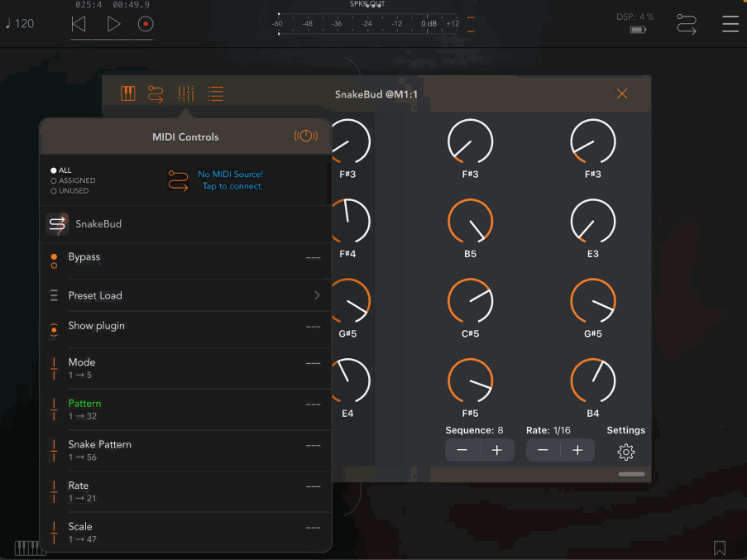Select the ALL filter radio button
The width and height of the screenshot is (747, 560).
point(54,170)
